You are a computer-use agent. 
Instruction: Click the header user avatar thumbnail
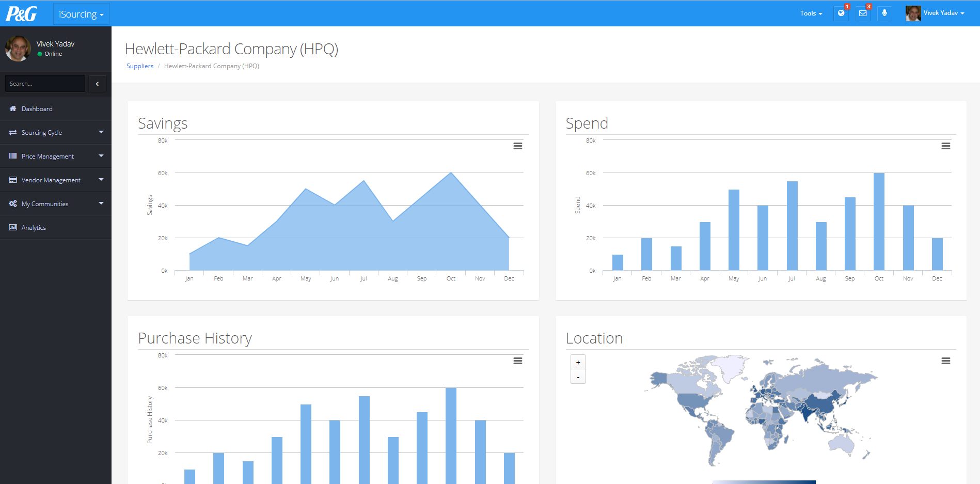[x=913, y=13]
